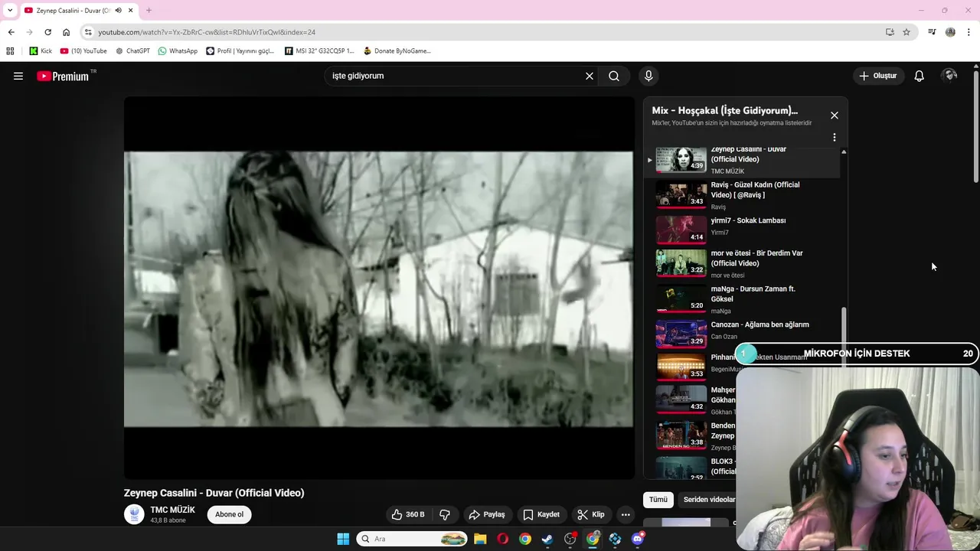
Task: Save video with Kaydet button
Action: coord(541,514)
